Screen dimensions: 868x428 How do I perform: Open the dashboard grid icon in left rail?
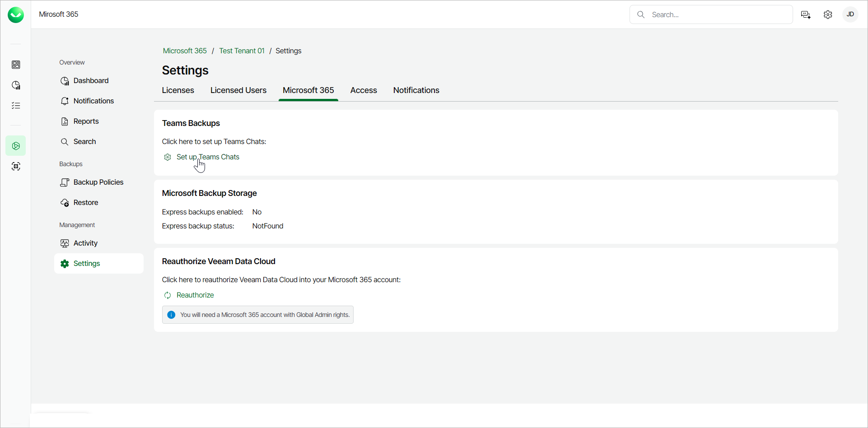pyautogui.click(x=16, y=65)
